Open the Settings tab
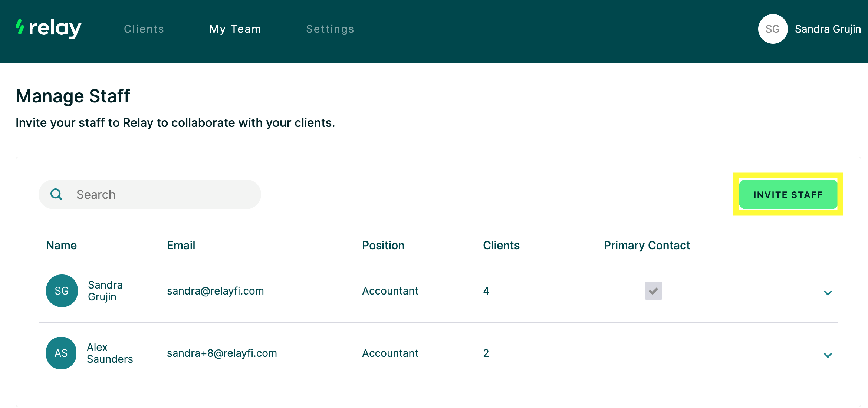 (x=330, y=29)
